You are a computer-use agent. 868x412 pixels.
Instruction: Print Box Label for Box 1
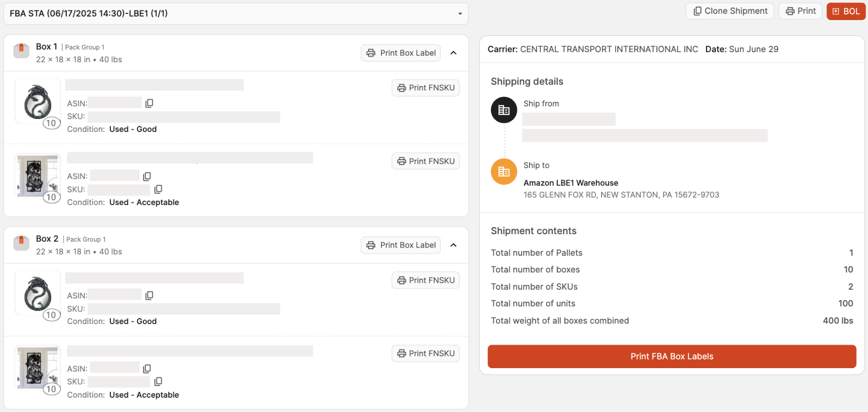coord(401,53)
